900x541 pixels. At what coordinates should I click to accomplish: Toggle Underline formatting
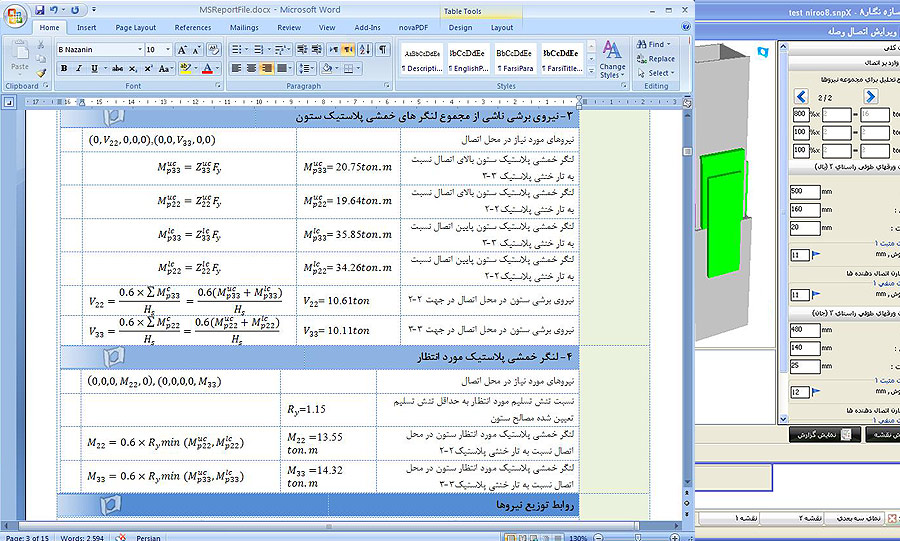pyautogui.click(x=93, y=69)
